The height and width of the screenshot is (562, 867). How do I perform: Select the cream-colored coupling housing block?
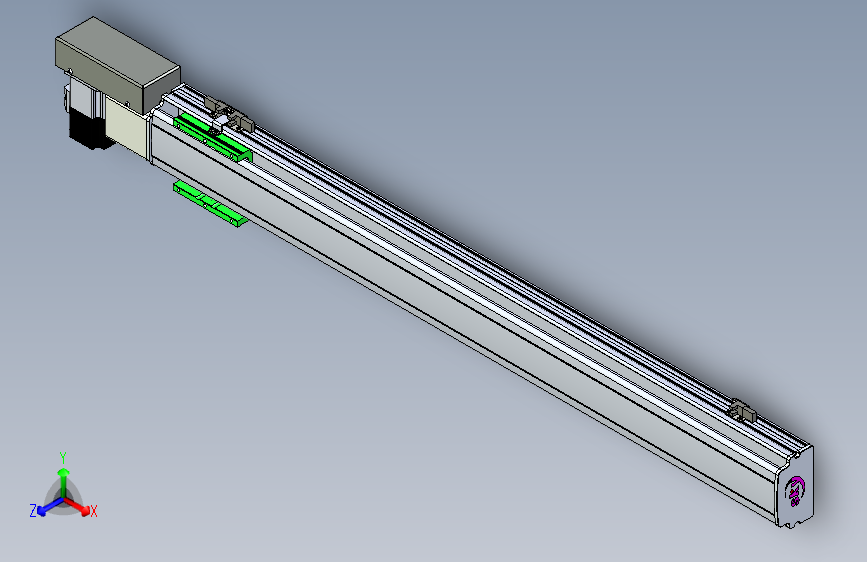point(127,129)
